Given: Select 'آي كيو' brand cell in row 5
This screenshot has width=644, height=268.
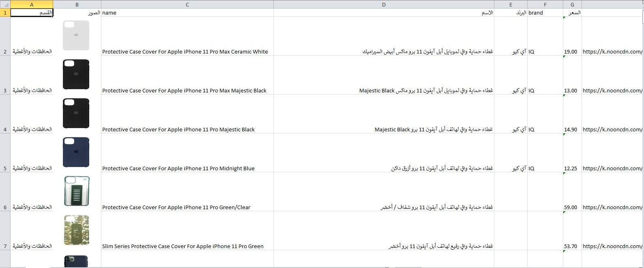Looking at the screenshot, I should pos(511,153).
